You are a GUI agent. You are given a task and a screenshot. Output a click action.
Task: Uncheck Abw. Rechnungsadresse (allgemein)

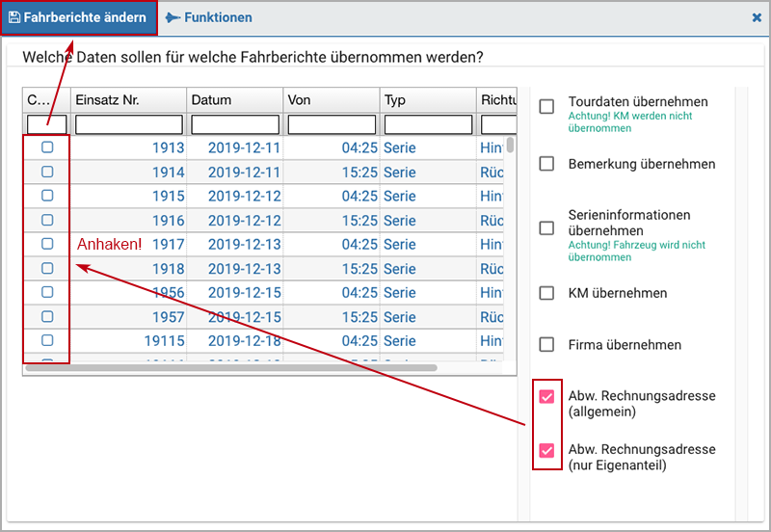coord(546,396)
